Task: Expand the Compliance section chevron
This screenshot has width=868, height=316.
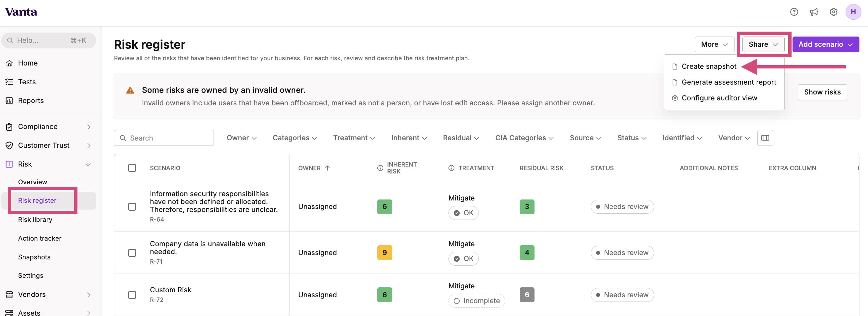Action: point(89,127)
